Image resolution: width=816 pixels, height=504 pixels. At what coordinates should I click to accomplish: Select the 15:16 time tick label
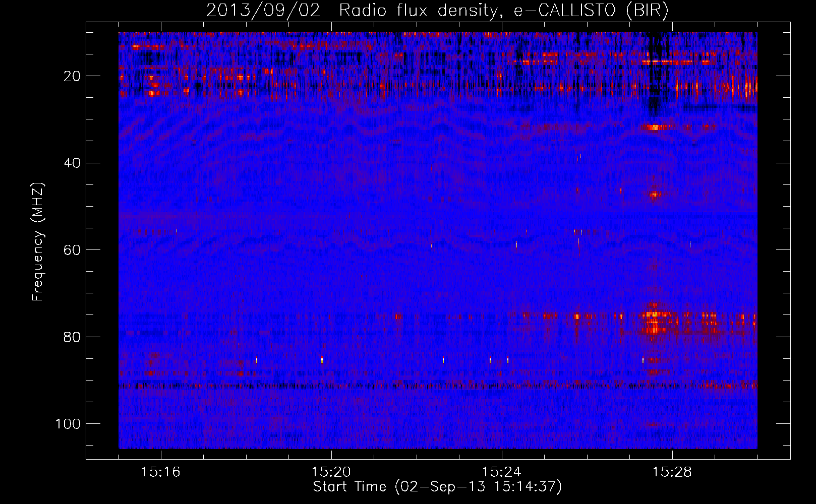coord(161,472)
